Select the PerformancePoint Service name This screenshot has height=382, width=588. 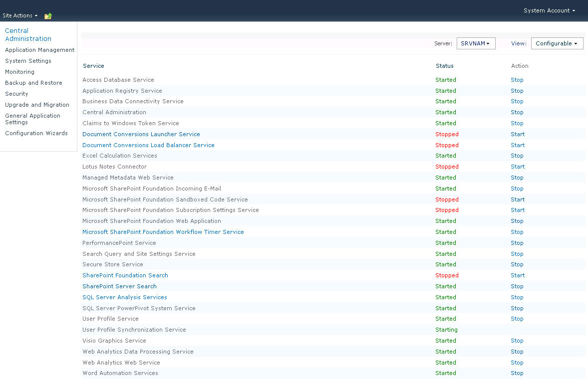pyautogui.click(x=119, y=243)
